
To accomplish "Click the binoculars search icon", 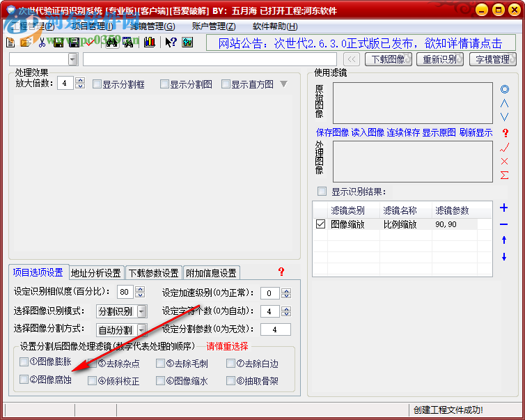I will click(112, 42).
